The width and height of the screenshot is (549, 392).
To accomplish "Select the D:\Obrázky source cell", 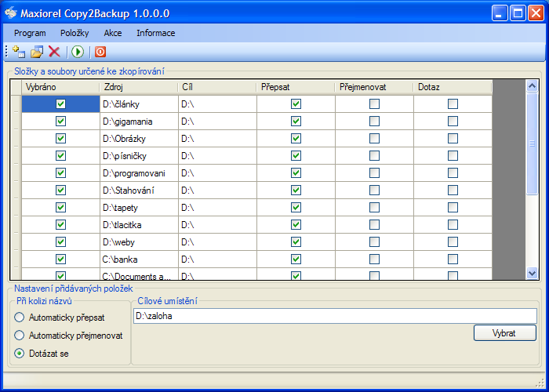I will 139,139.
